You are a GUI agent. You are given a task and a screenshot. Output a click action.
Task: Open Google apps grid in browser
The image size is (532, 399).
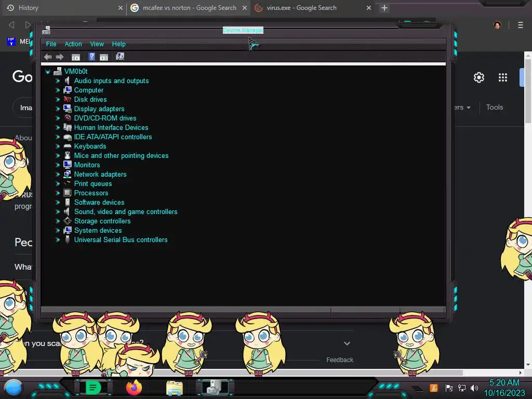(503, 78)
